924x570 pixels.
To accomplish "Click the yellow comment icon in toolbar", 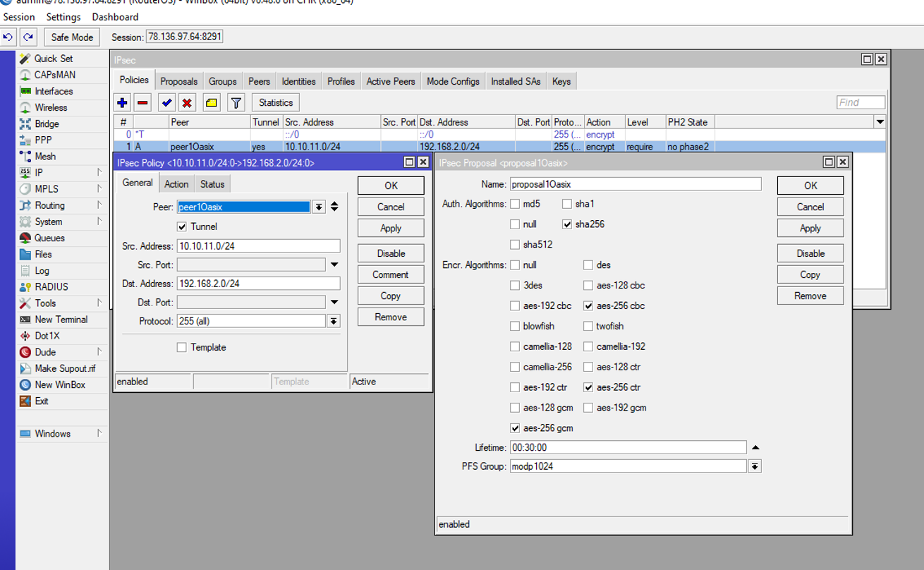I will click(212, 102).
